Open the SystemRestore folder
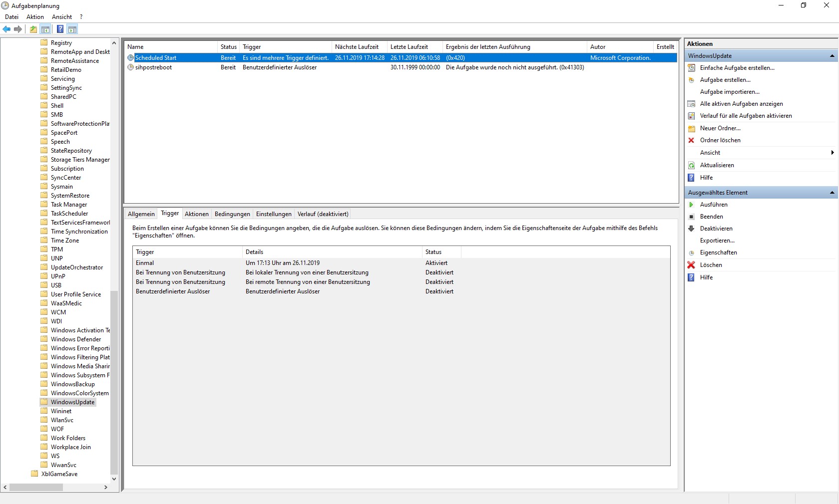The height and width of the screenshot is (504, 839). pyautogui.click(x=70, y=196)
